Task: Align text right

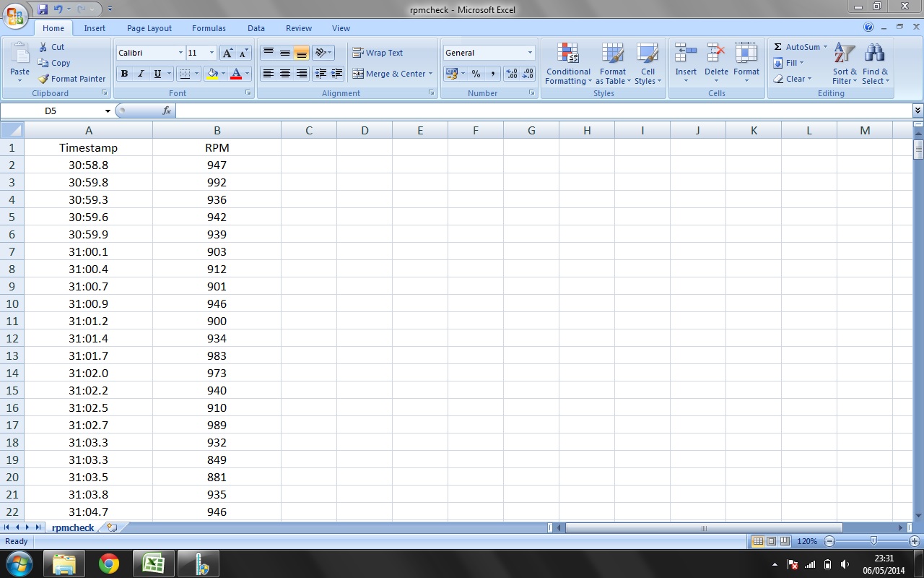Action: (x=302, y=74)
